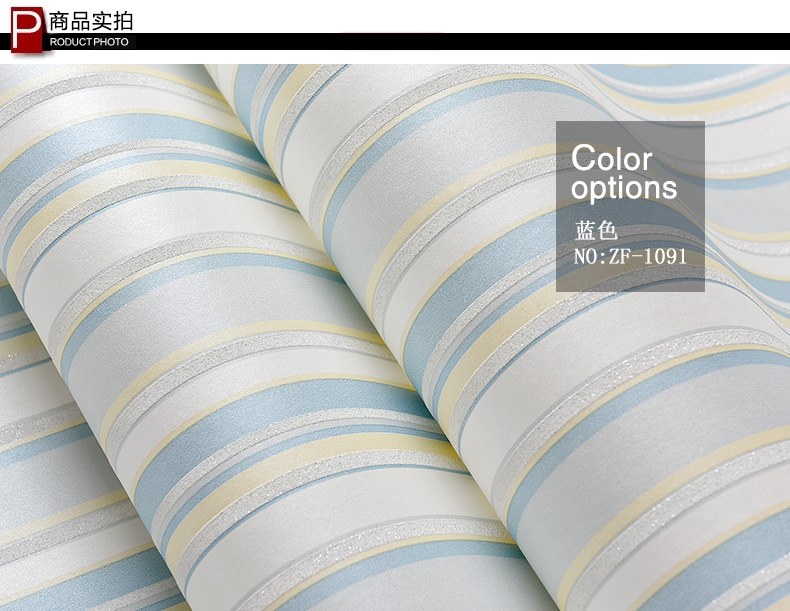Image resolution: width=790 pixels, height=611 pixels.
Task: Click the red P logo icon
Action: pyautogui.click(x=27, y=30)
